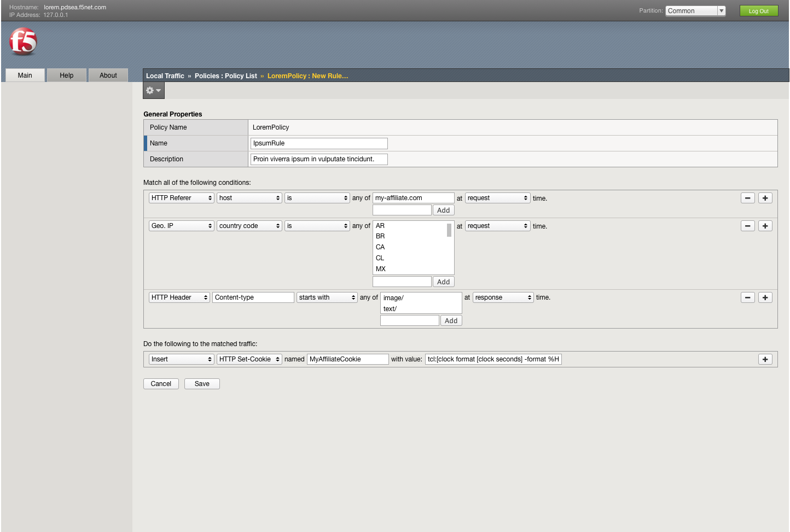The width and height of the screenshot is (790, 532).
Task: Click LoremPolicy : New Rule breadcrumb
Action: coord(308,76)
